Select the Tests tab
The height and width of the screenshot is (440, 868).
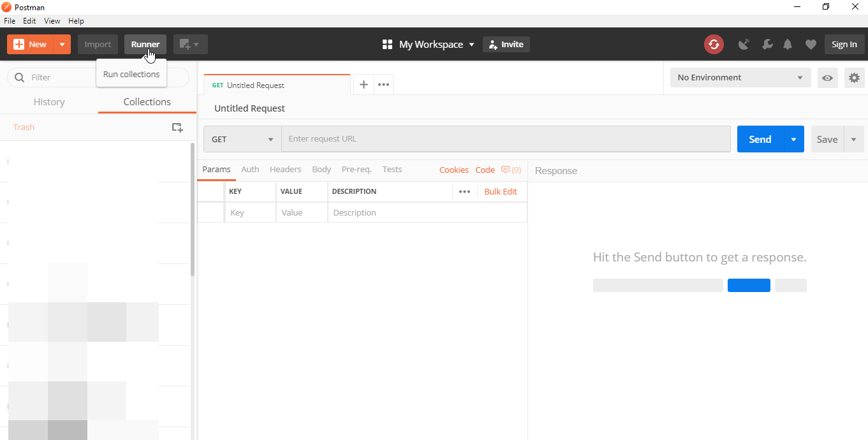pyautogui.click(x=392, y=169)
